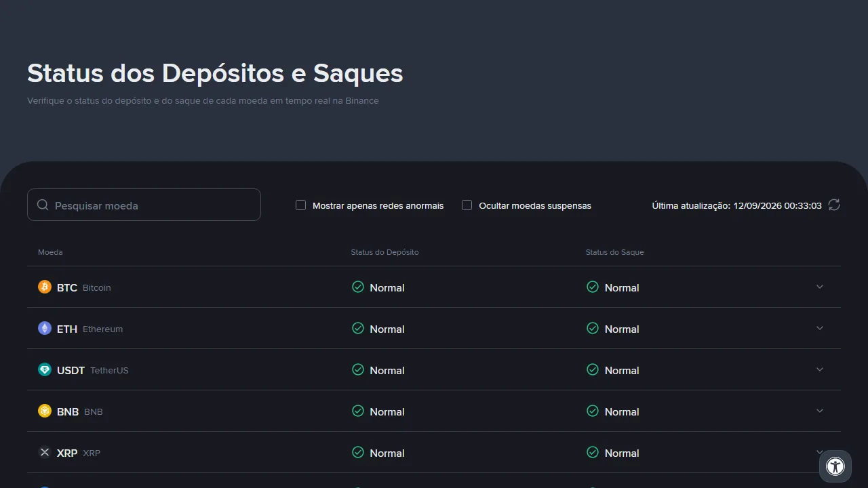Click the TetherUS coin icon

(45, 369)
